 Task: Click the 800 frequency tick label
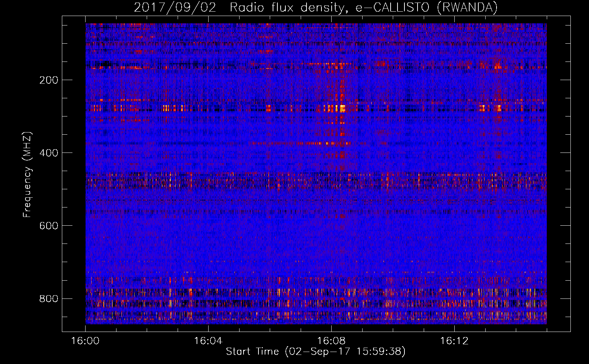click(49, 298)
